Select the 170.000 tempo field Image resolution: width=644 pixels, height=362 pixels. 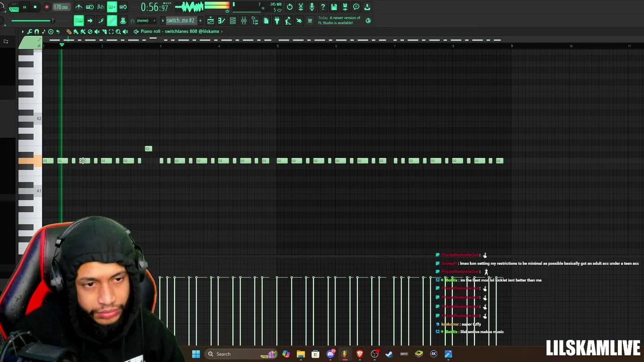61,7
